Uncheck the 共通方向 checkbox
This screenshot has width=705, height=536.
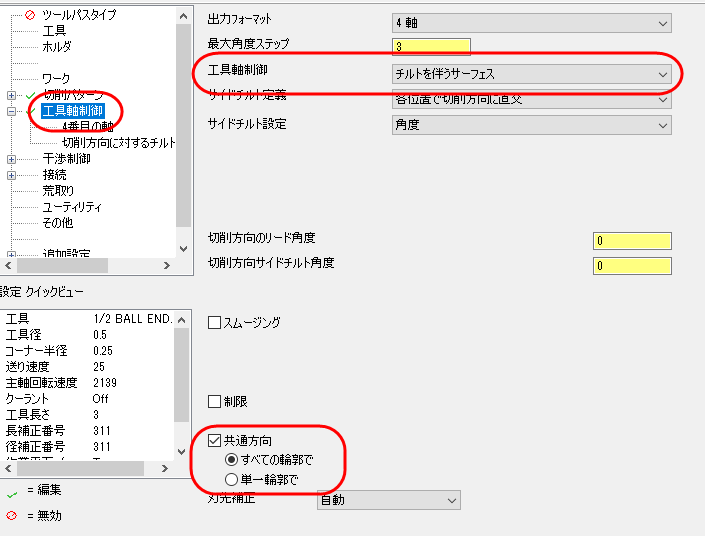[x=214, y=441]
